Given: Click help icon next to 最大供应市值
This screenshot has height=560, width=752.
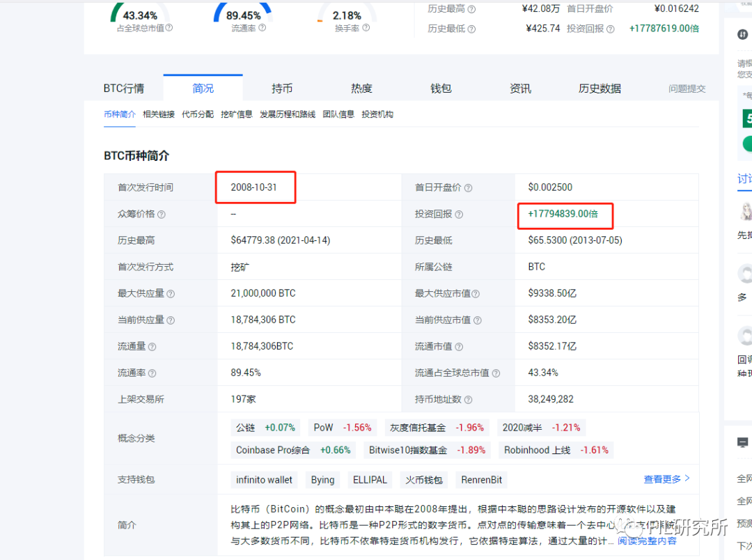Looking at the screenshot, I should (476, 294).
